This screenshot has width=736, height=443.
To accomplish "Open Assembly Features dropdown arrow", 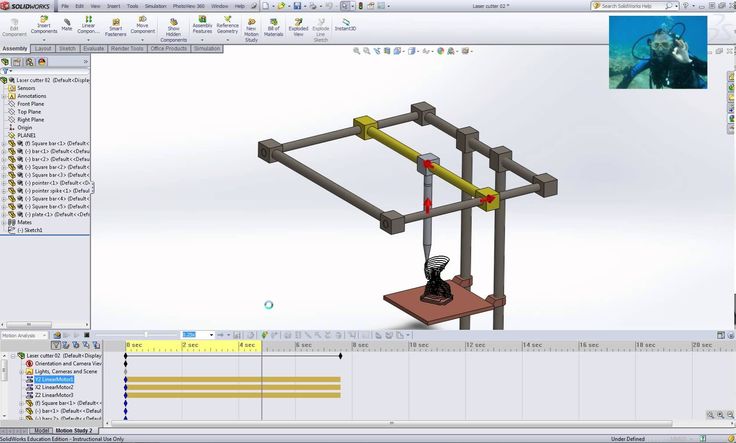I will pyautogui.click(x=202, y=39).
